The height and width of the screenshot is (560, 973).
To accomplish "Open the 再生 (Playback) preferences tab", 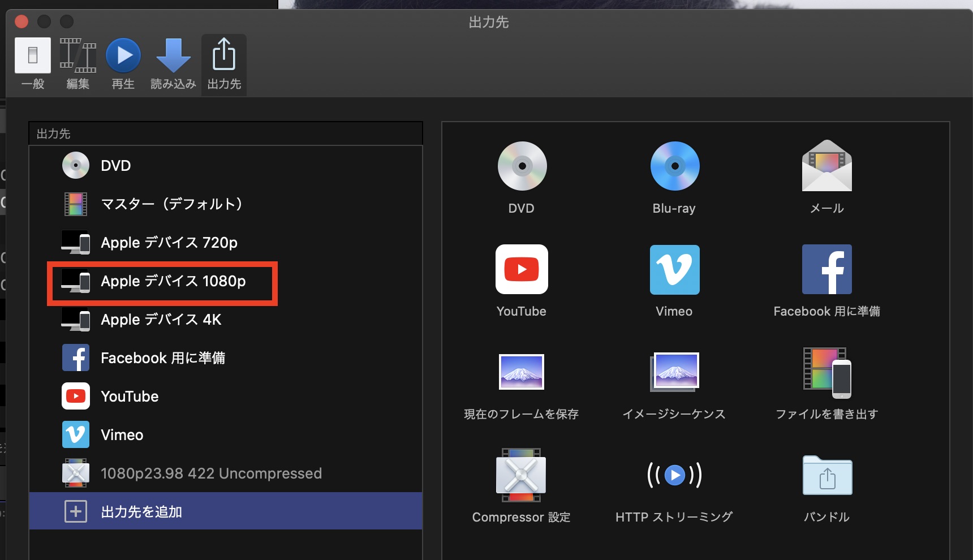I will [123, 64].
